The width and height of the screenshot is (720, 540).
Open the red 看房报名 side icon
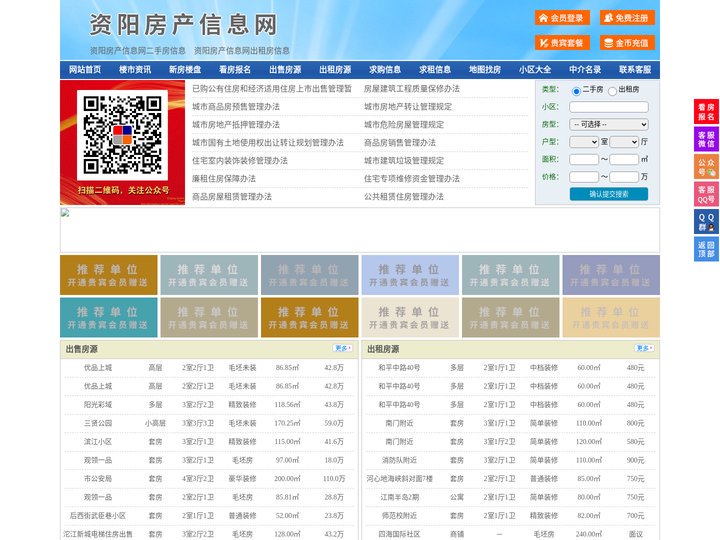coord(706,112)
